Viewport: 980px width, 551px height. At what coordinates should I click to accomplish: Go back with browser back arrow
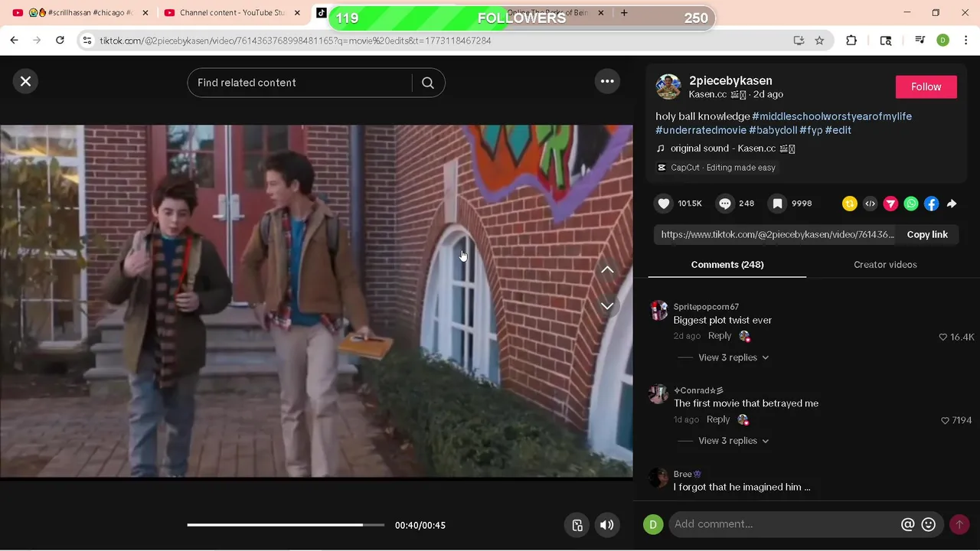[14, 41]
